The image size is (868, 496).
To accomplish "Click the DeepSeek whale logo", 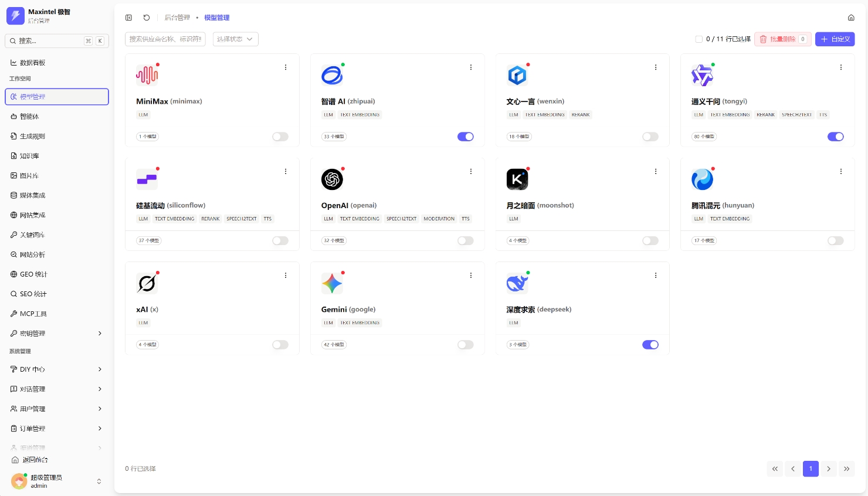I will 517,284.
